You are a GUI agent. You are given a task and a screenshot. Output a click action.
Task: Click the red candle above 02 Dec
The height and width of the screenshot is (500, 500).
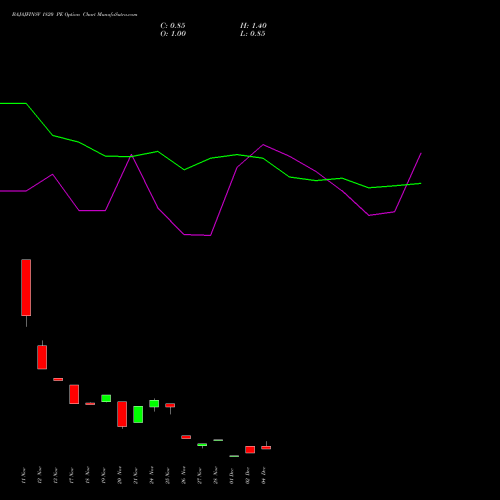(x=250, y=450)
